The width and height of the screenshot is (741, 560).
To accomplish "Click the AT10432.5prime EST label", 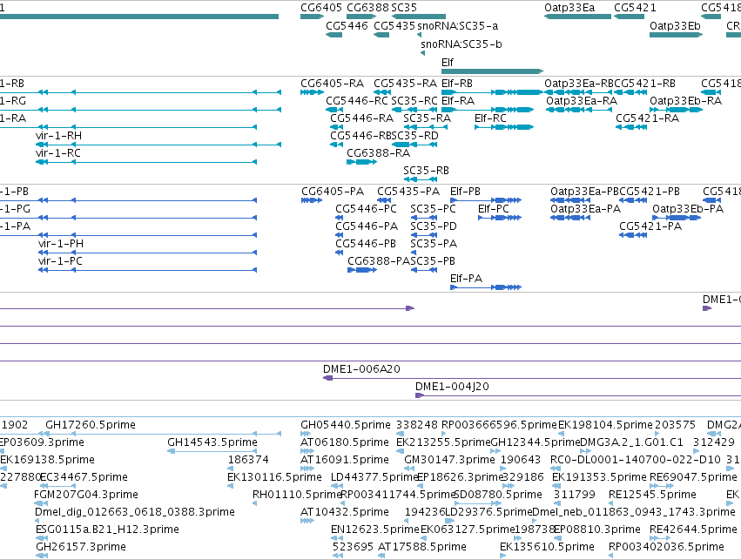I will click(x=345, y=512).
